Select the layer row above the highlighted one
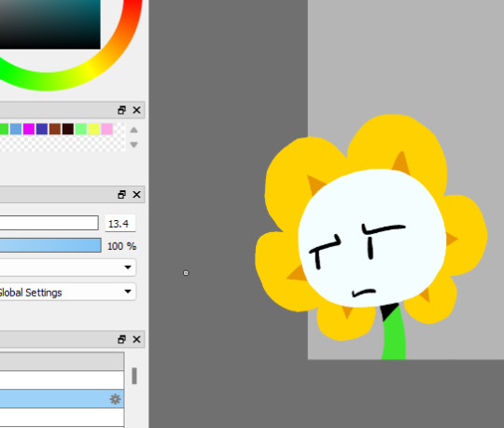 pyautogui.click(x=62, y=380)
